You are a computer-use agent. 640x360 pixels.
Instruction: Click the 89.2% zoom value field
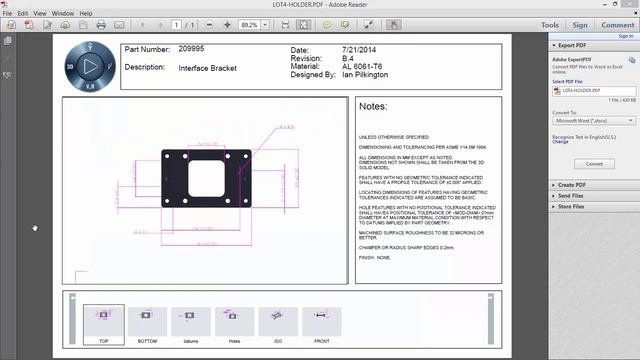249,25
